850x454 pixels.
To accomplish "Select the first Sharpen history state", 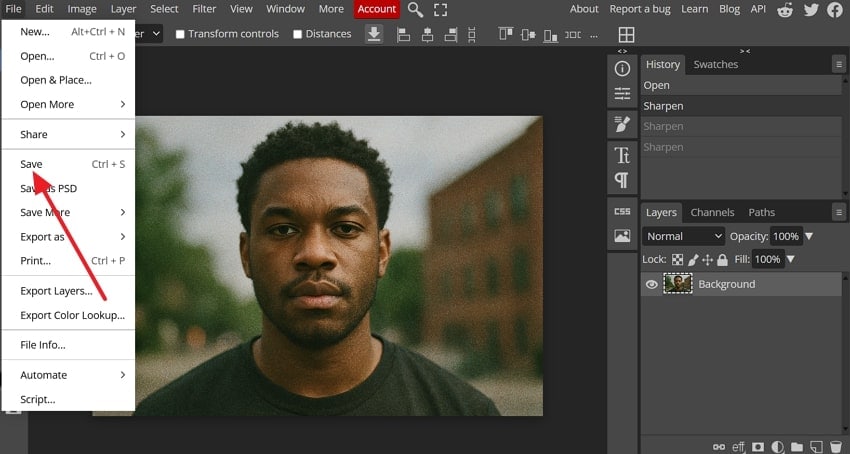I will (741, 106).
